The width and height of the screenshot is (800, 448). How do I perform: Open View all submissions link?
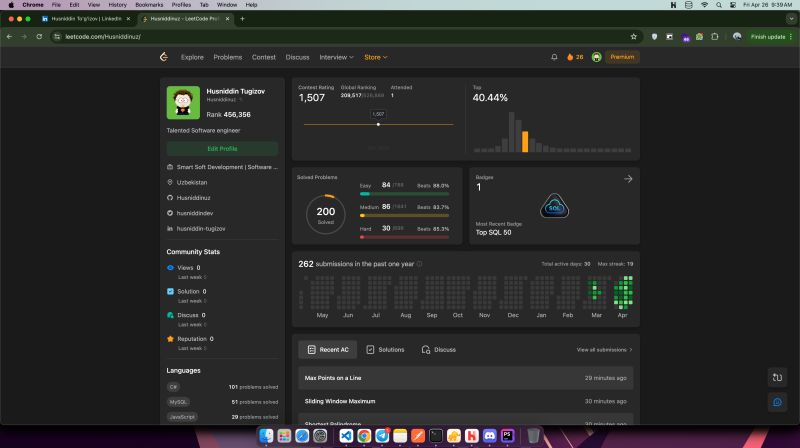pos(604,350)
